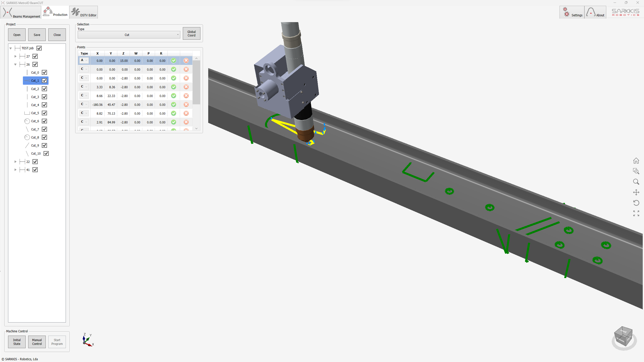Close the current project
644x362 pixels.
[x=57, y=35]
